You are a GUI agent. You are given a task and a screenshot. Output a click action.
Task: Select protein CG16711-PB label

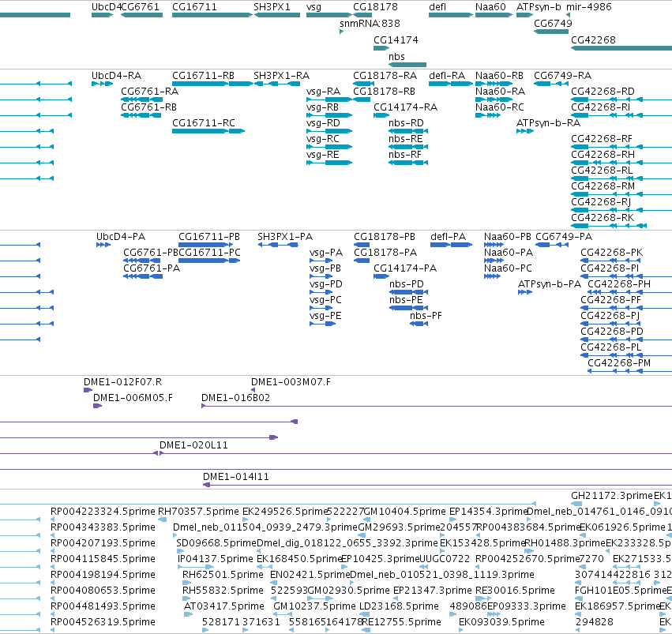[x=208, y=236]
